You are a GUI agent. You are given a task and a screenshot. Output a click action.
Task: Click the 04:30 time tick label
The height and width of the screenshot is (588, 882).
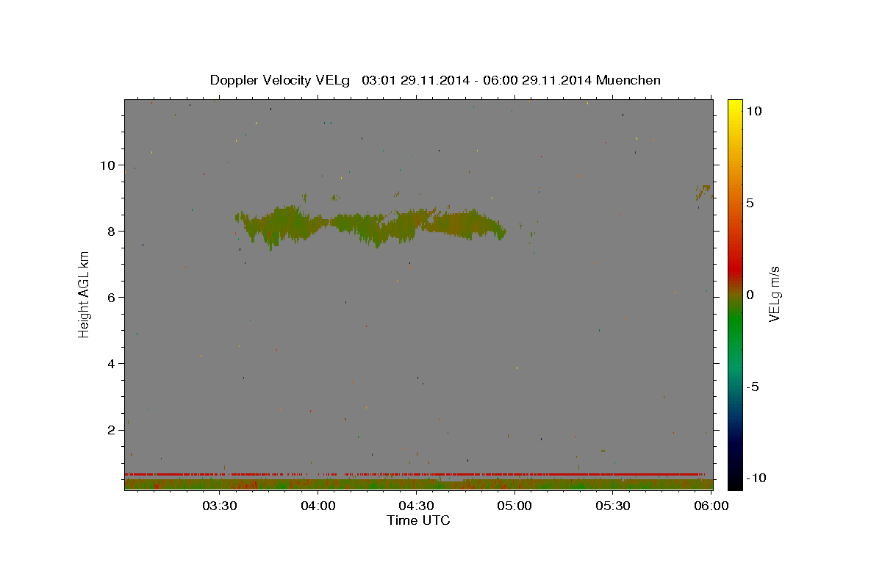pos(416,506)
